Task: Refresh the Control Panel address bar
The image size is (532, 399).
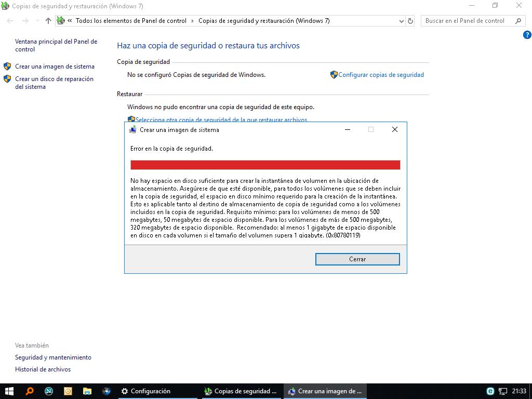Action: click(410, 21)
